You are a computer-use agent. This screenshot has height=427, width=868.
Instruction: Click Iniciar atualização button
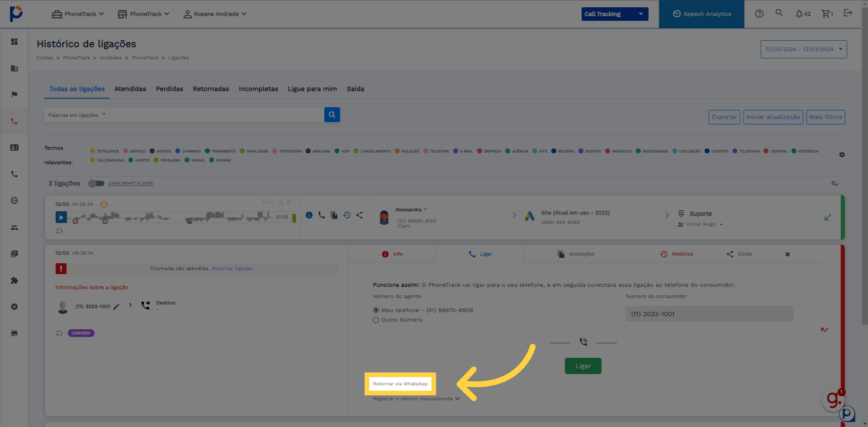coord(773,117)
